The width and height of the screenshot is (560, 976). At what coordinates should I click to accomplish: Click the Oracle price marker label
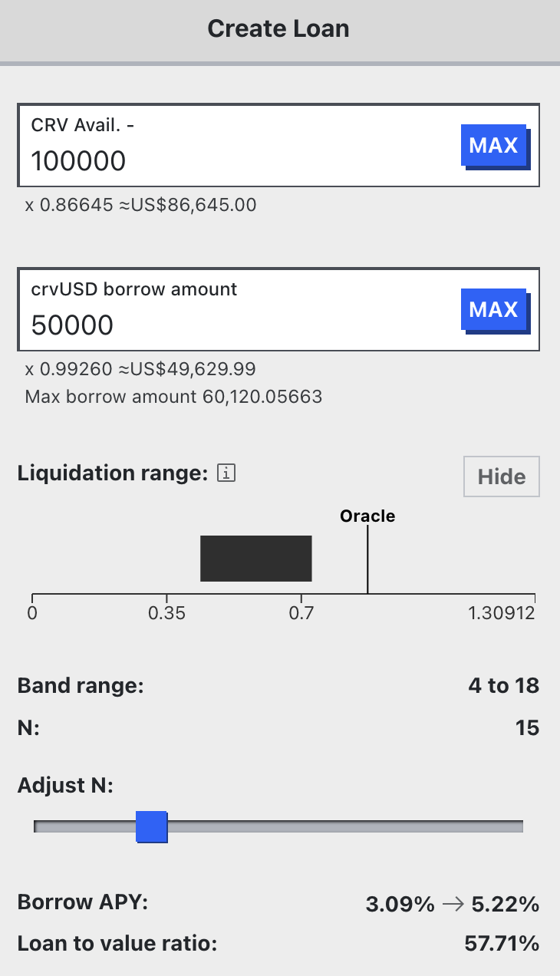coord(367,516)
